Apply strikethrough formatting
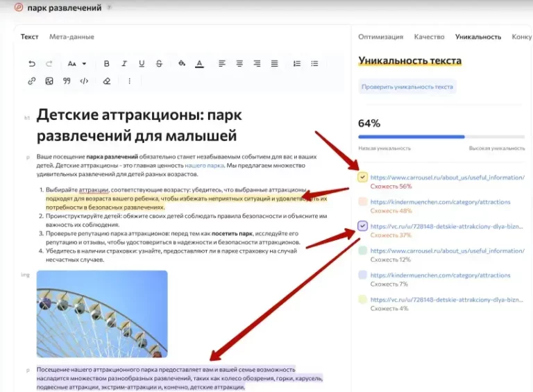This screenshot has width=533, height=392. (160, 64)
